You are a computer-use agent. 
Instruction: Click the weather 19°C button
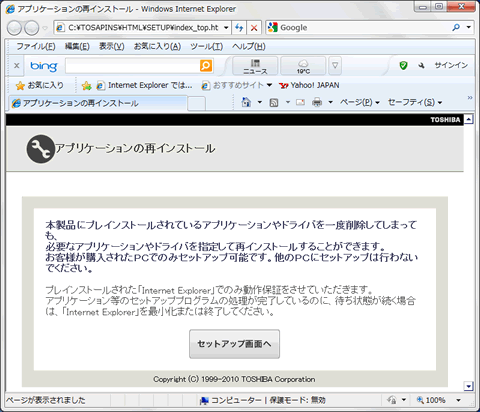coord(303,66)
